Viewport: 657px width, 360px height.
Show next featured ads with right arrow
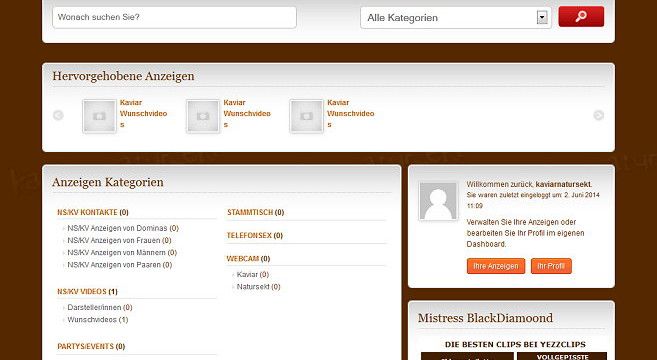(599, 115)
